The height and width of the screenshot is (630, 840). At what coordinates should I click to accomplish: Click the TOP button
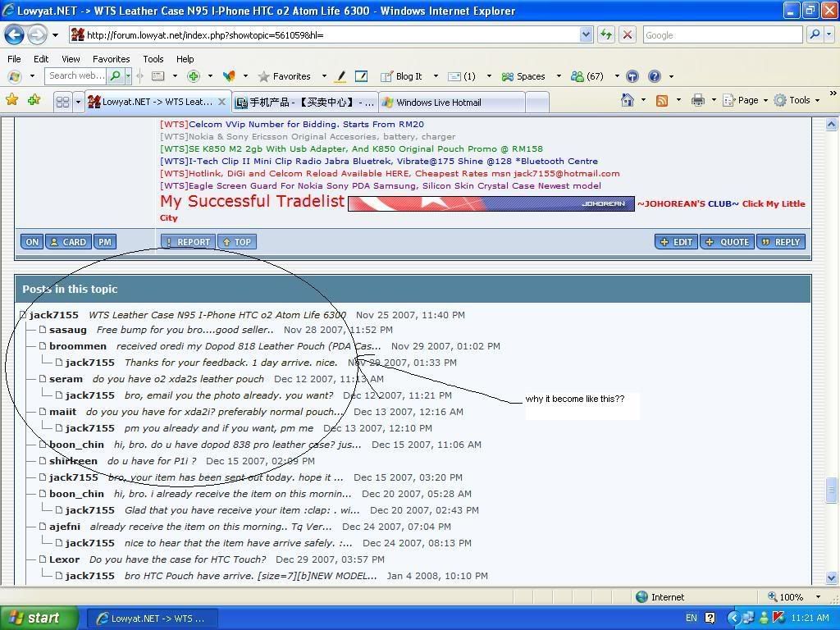point(237,241)
